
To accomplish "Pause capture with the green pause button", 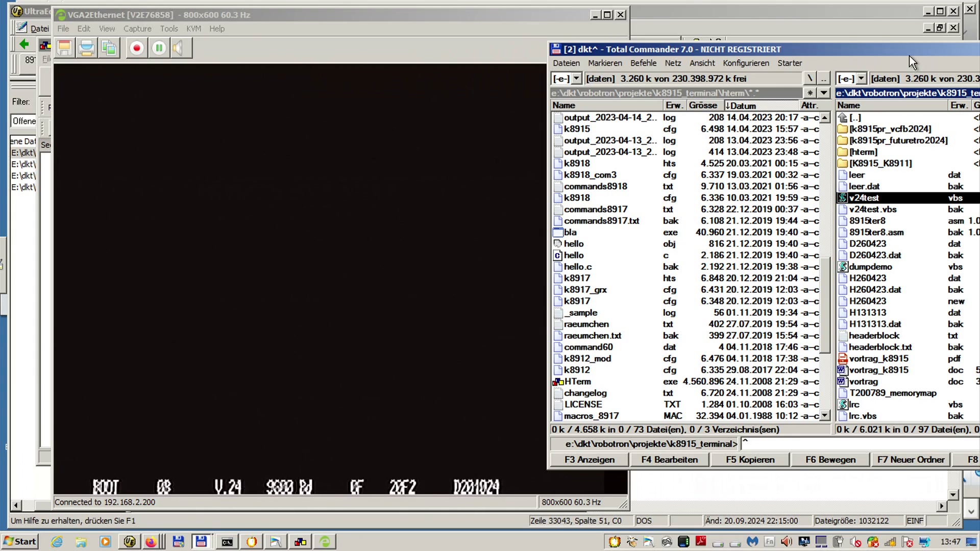I will (159, 48).
